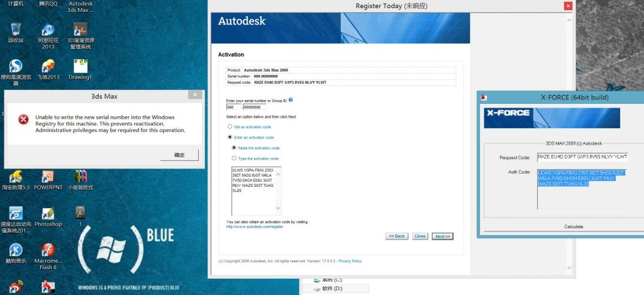
Task: Select the 系统 (C:) drive icon
Action: click(x=317, y=280)
